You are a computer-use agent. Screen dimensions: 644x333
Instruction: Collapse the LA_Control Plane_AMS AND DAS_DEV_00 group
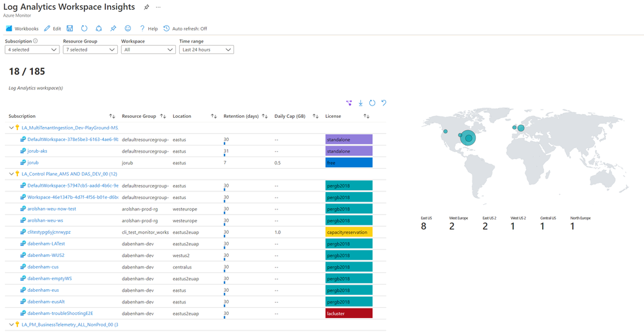[x=12, y=174]
